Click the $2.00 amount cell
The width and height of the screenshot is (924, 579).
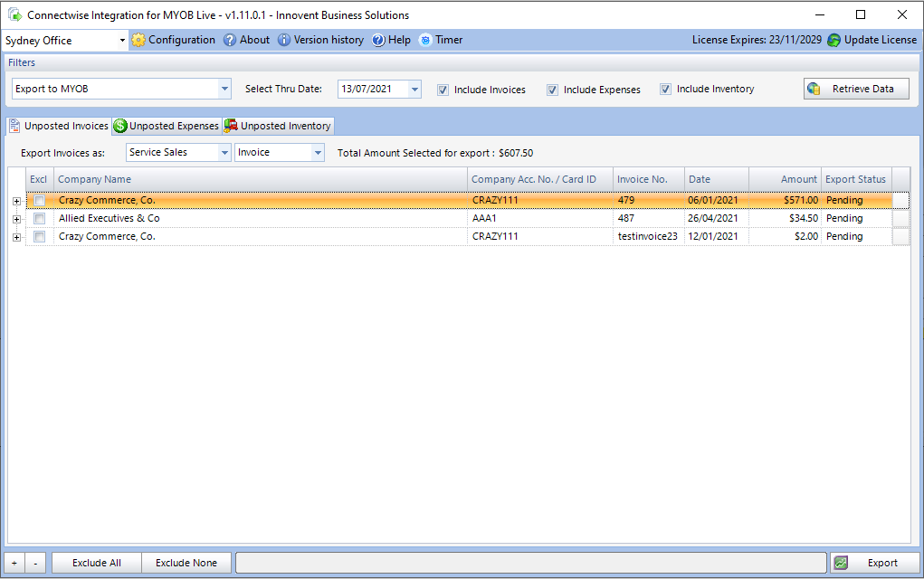click(x=785, y=237)
